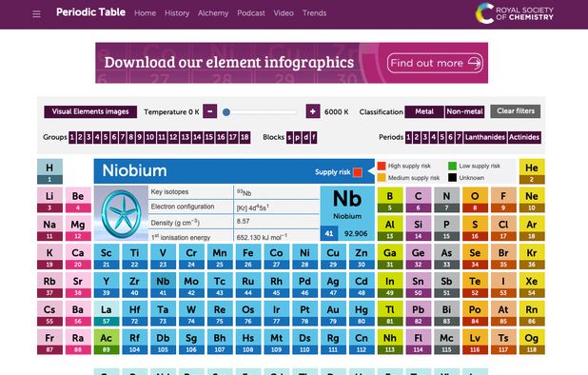Select the Hydrogen (H) element tile

click(49, 171)
